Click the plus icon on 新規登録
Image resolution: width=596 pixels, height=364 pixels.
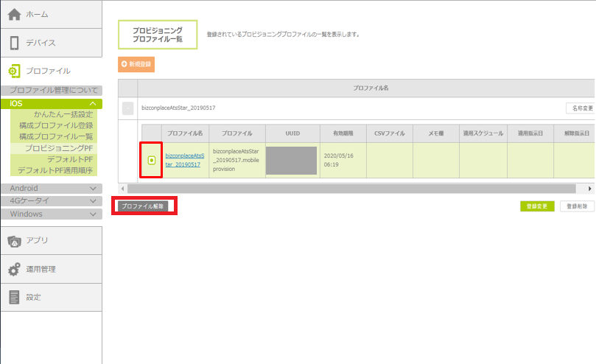pos(125,65)
